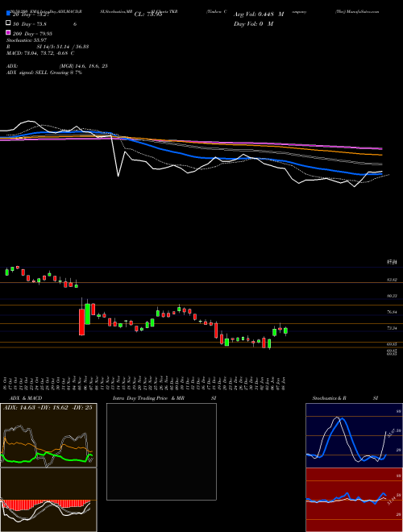Click the blue 20 Day legend swatch
The width and height of the screenshot is (403, 532).
click(x=8, y=13)
